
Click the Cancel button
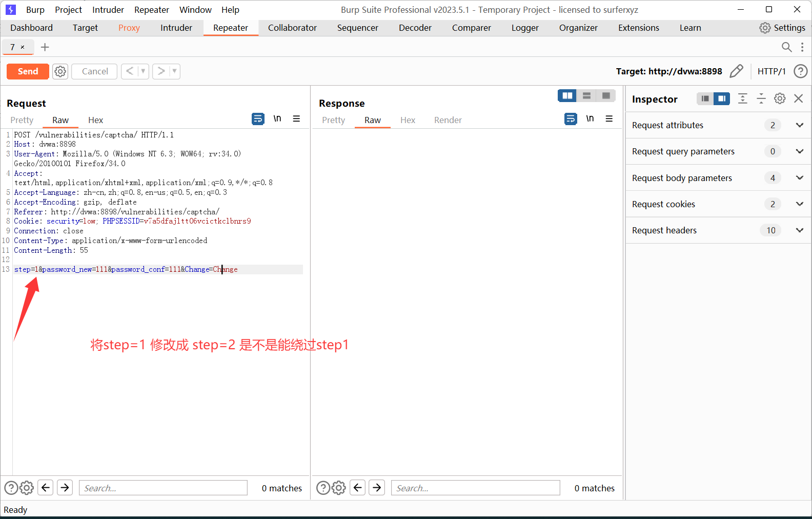[x=95, y=71]
